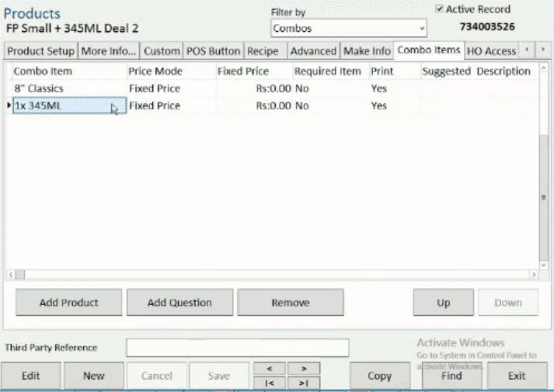This screenshot has width=554, height=392.
Task: Switch to the Custom tab
Action: click(x=162, y=51)
